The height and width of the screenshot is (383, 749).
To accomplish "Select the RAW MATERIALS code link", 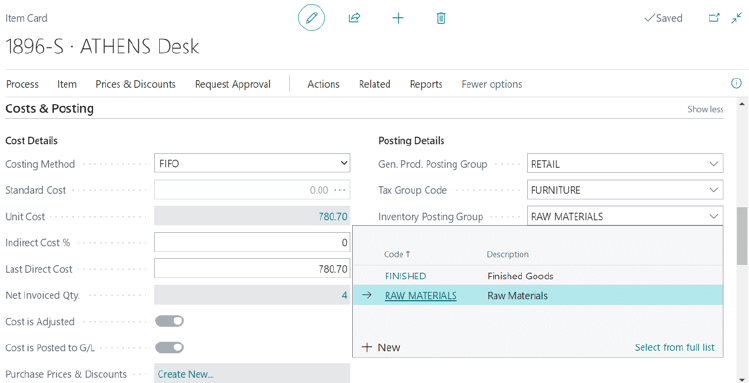I will click(x=421, y=296).
